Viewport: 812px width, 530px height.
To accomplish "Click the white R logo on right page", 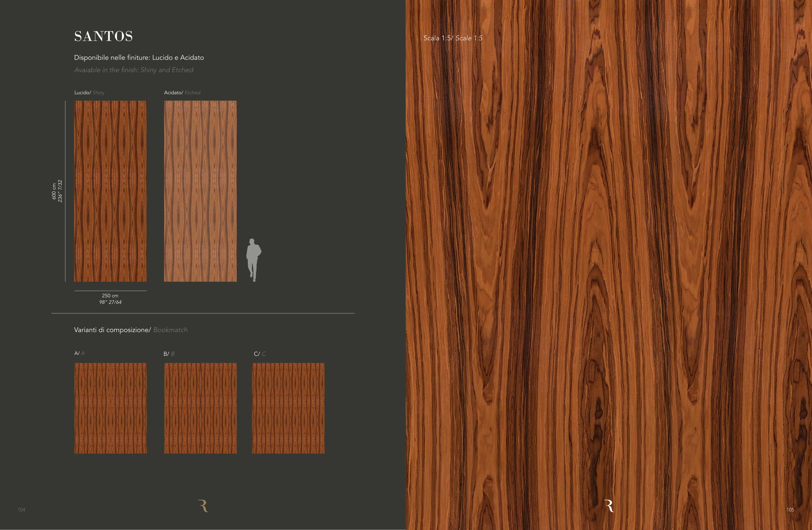I will 609,506.
